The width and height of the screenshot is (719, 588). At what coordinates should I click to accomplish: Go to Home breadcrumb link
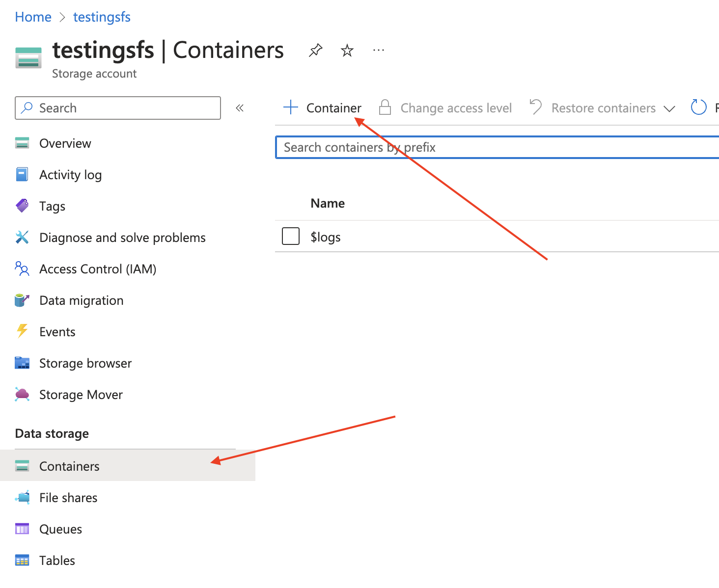pos(33,17)
